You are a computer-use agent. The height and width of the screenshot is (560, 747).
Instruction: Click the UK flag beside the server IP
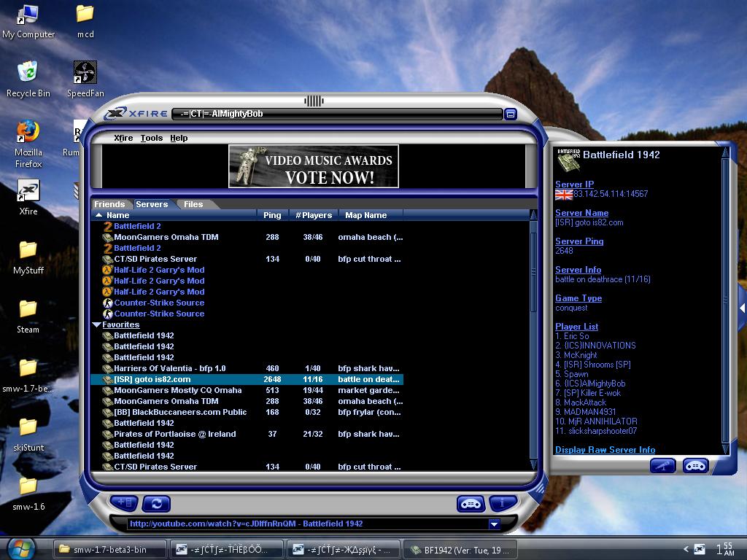tap(564, 194)
